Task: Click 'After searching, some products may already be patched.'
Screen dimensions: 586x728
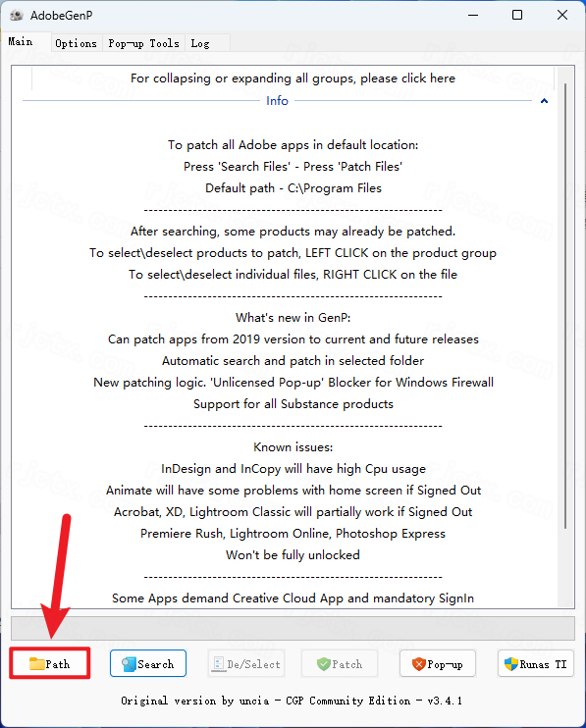Action: coord(293,232)
